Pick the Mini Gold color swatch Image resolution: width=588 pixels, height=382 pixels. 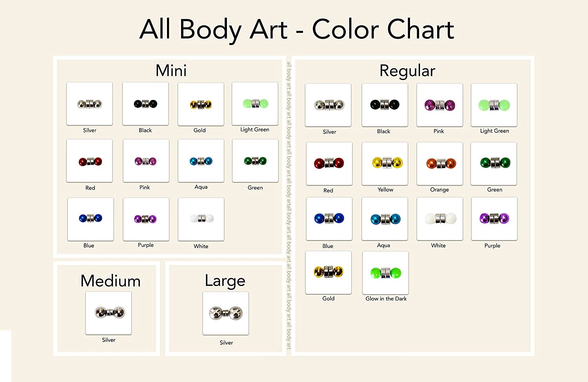201,104
